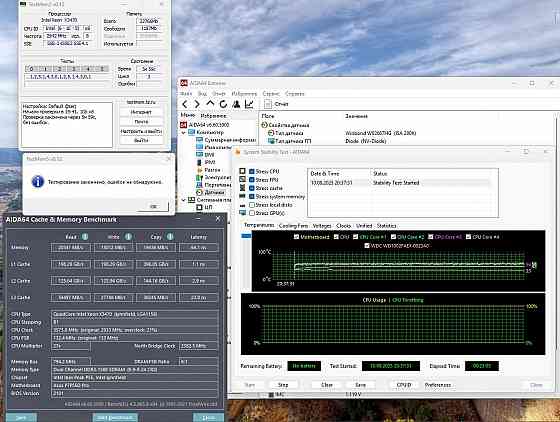560x422 pixels.
Task: Switch to the Clocks tab
Action: point(343,226)
